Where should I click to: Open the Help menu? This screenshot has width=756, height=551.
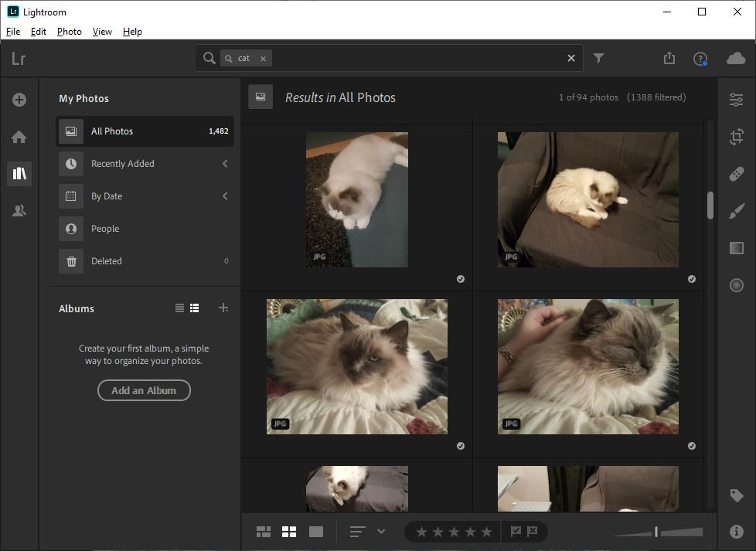(x=132, y=32)
